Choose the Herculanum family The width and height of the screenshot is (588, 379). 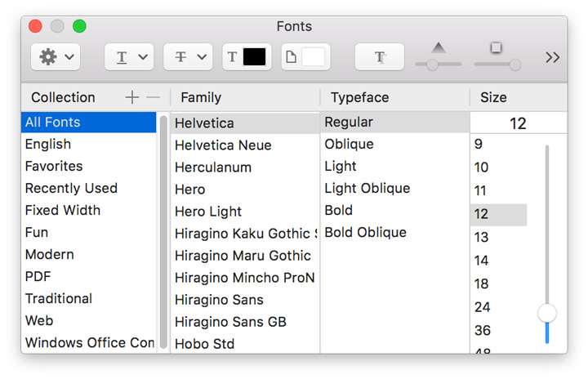tap(244, 167)
